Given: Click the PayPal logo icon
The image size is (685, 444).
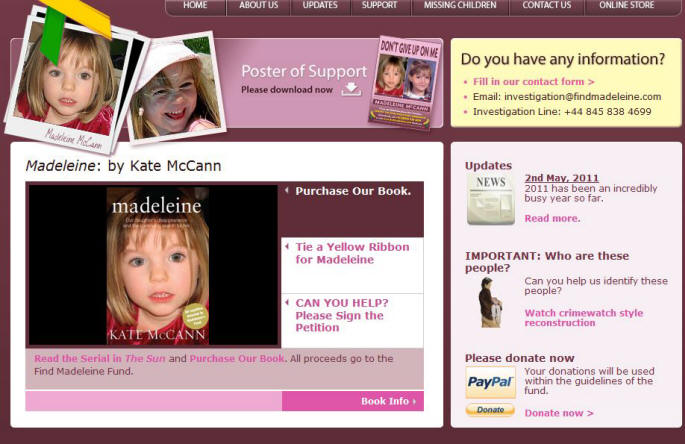Looking at the screenshot, I should click(x=490, y=383).
